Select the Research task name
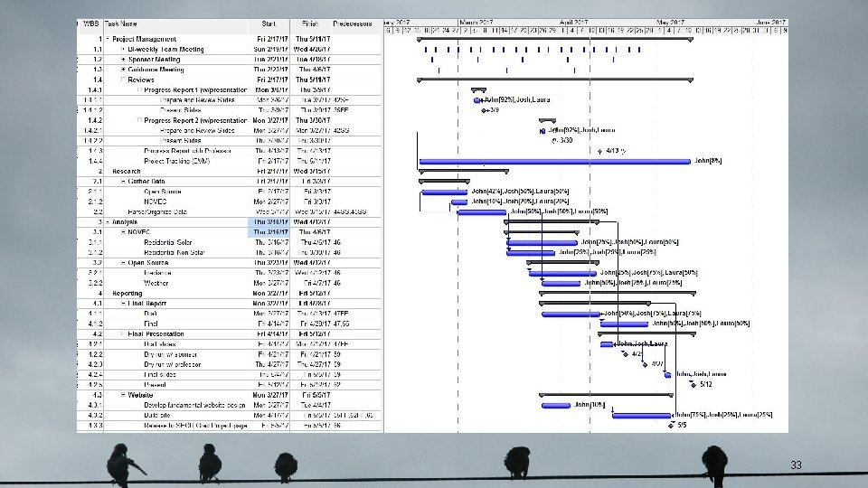 coord(127,172)
